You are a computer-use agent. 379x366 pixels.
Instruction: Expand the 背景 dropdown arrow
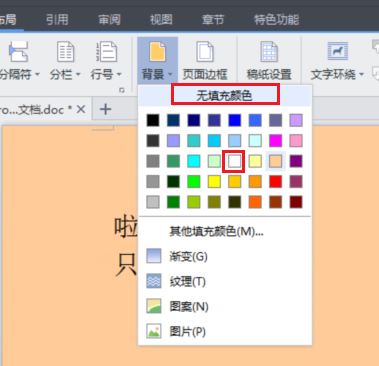coord(170,74)
